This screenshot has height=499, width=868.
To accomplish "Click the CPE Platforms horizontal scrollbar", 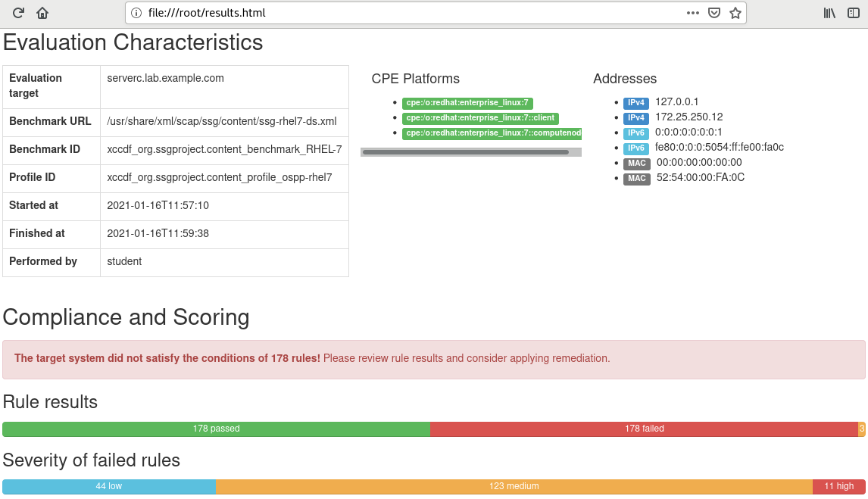I will (465, 152).
